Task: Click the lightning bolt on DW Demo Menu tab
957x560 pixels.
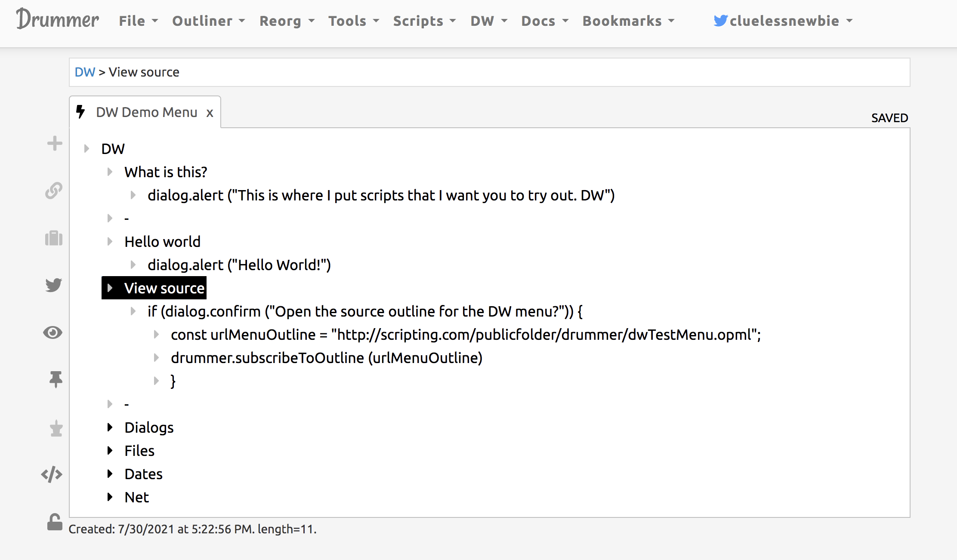Action: coord(81,112)
